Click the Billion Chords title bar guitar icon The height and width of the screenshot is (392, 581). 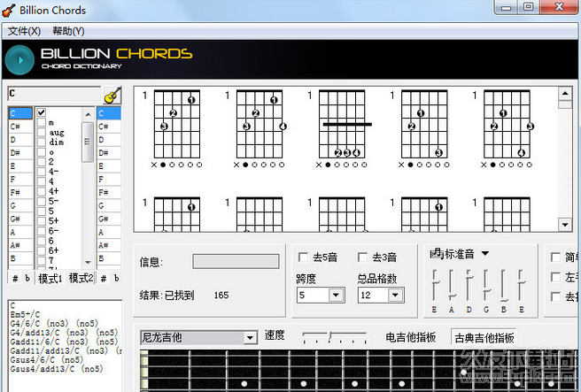click(9, 11)
